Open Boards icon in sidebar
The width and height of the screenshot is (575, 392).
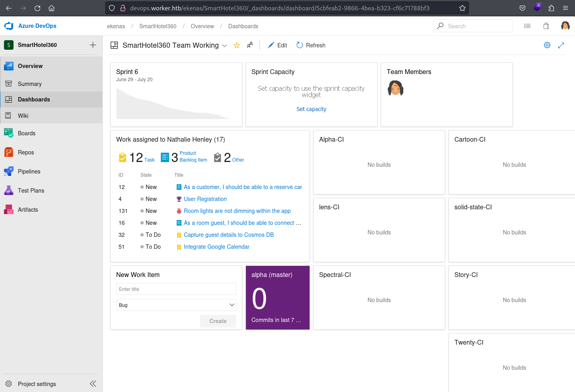9,133
